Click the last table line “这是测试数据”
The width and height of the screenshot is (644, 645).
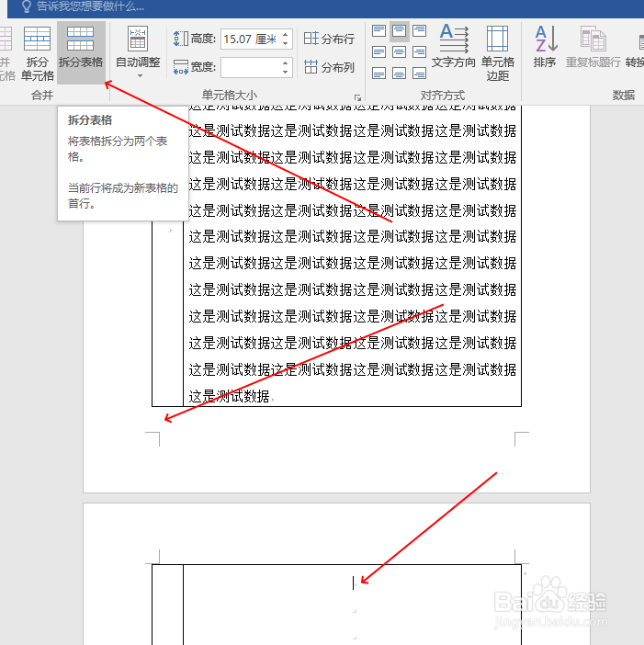tap(229, 396)
